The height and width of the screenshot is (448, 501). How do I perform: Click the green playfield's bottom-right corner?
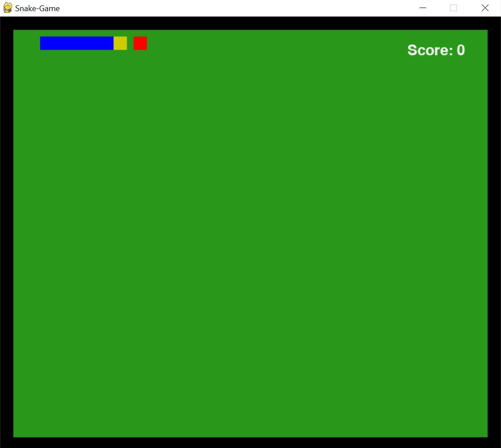pos(485,434)
